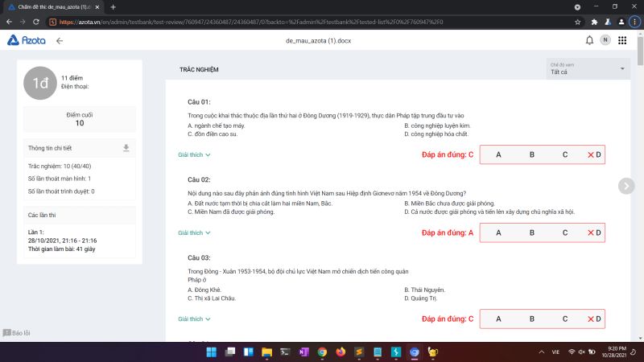Image resolution: width=644 pixels, height=362 pixels.
Task: Expand Giải thích for Câu 03
Action: tap(194, 319)
